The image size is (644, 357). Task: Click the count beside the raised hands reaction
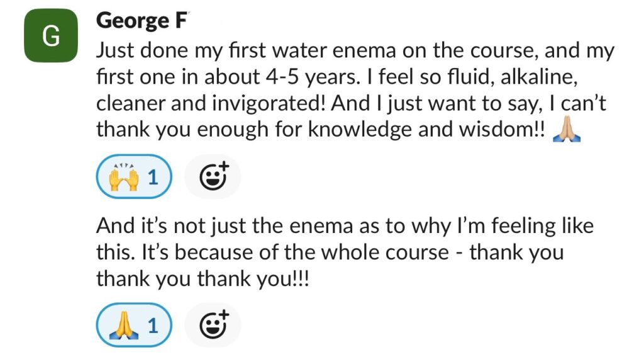153,178
